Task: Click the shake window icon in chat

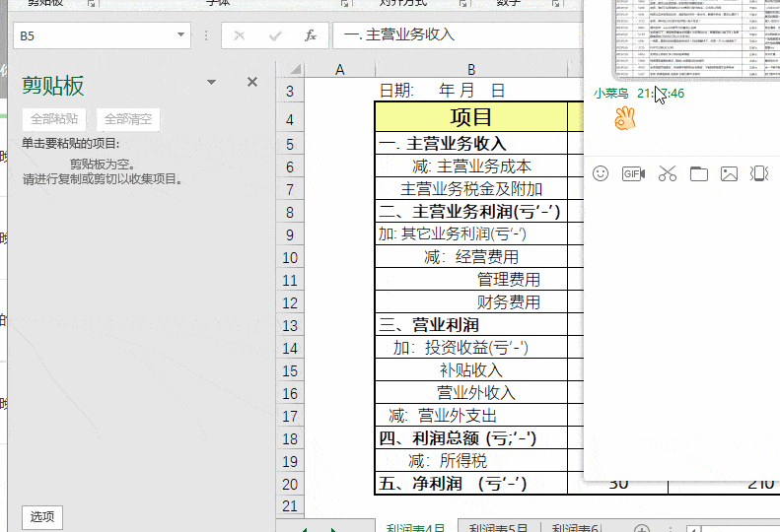Action: 759,173
